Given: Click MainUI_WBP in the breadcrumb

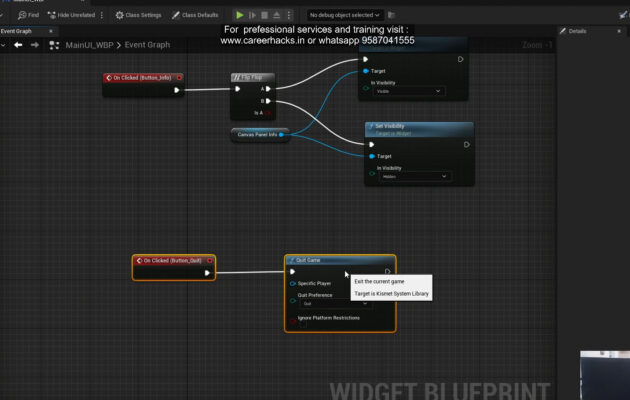Looking at the screenshot, I should click(87, 45).
